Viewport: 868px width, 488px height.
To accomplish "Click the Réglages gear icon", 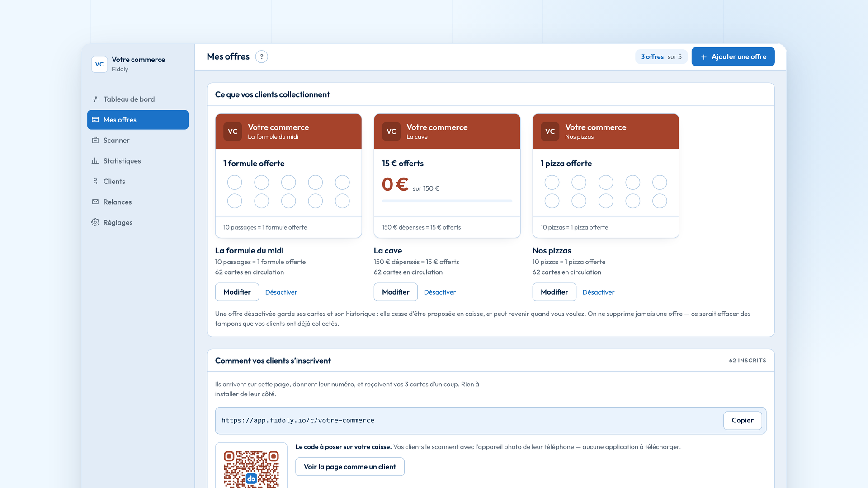I will pos(95,222).
